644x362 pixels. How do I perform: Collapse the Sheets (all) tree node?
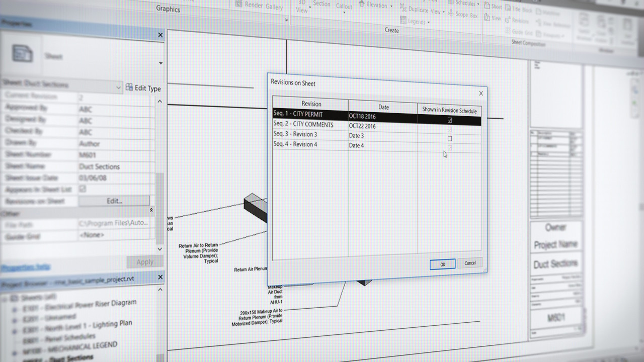click(x=5, y=298)
